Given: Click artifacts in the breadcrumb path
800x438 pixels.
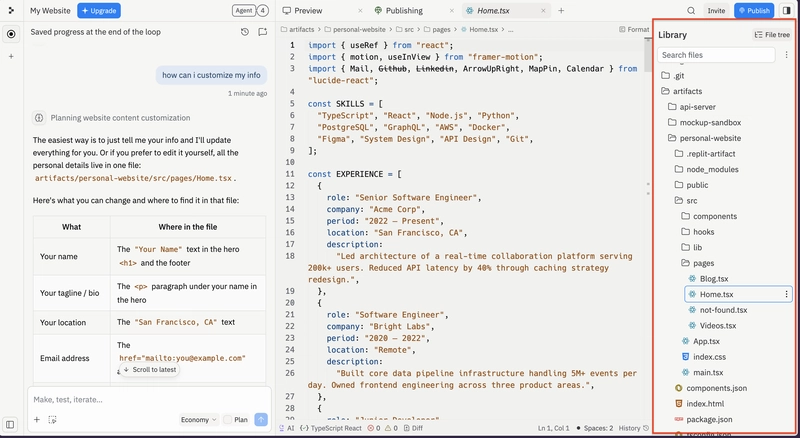Looking at the screenshot, I should click(298, 30).
